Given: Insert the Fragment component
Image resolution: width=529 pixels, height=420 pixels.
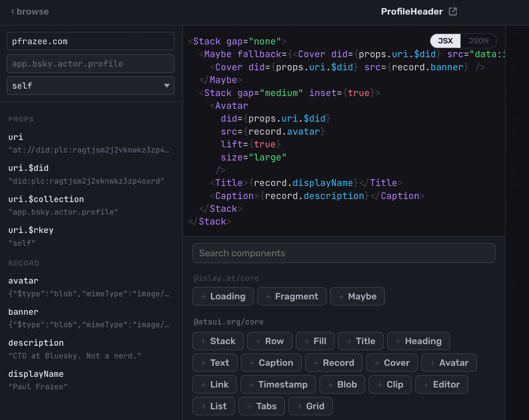Looking at the screenshot, I should 292,296.
